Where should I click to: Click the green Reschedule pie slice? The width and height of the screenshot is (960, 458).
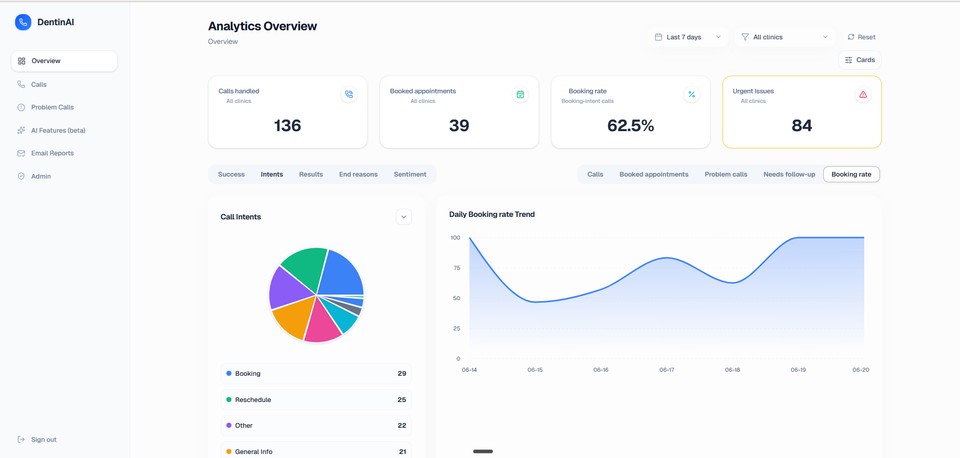pyautogui.click(x=306, y=268)
